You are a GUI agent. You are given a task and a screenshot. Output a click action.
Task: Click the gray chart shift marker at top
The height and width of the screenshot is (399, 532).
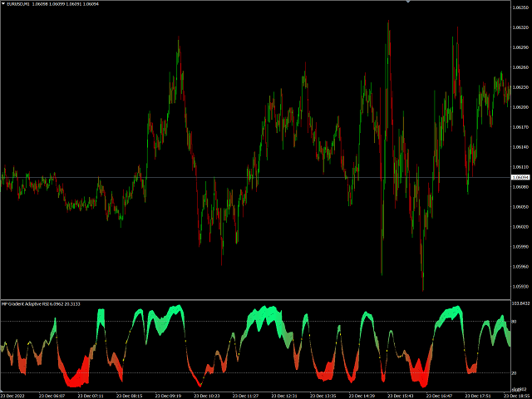tap(406, 2)
